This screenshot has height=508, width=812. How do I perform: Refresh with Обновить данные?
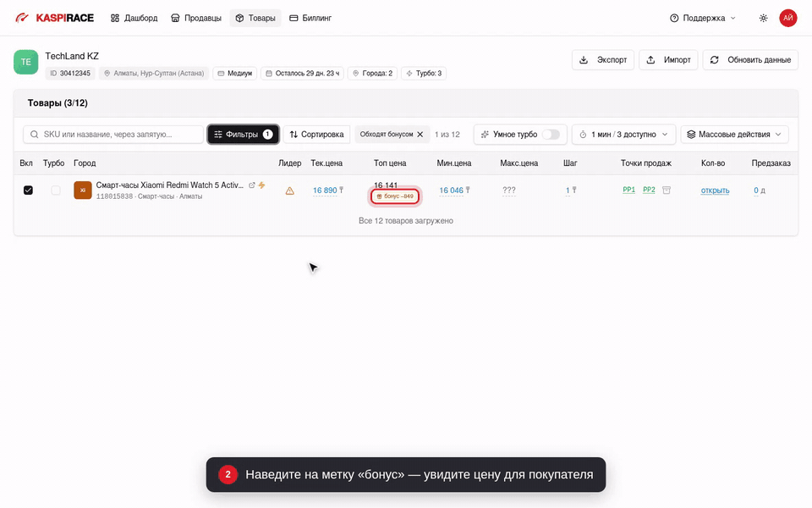[x=750, y=59]
